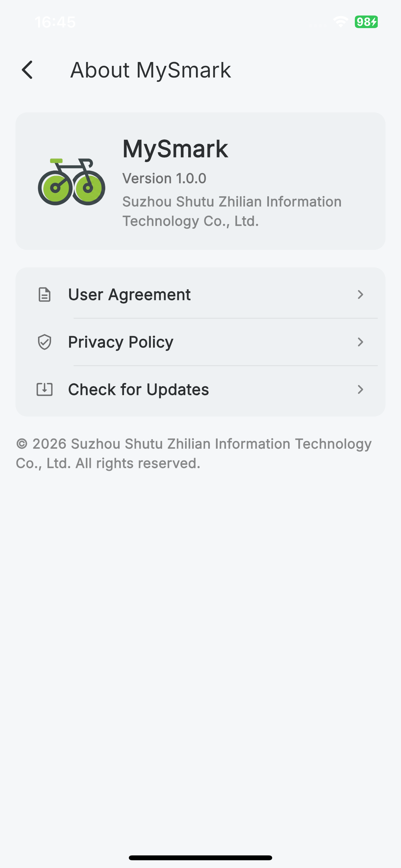The height and width of the screenshot is (868, 401).
Task: Click the Check for Updates download icon
Action: 45,389
